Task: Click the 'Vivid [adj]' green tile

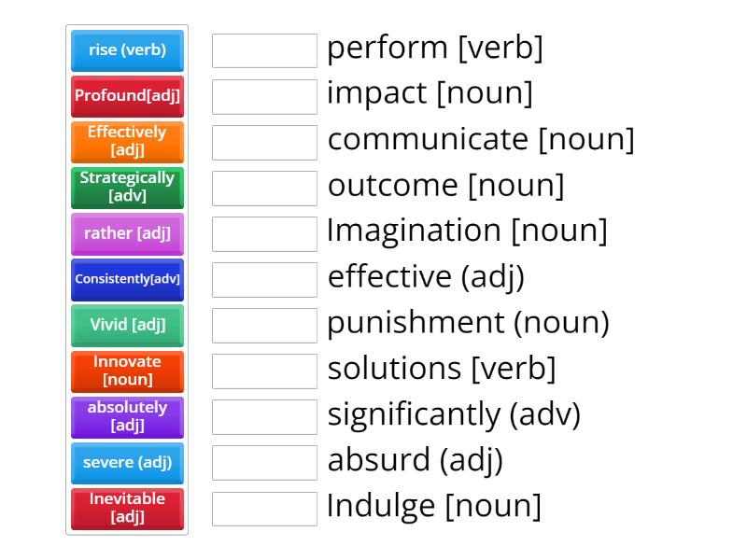Action: click(x=127, y=325)
